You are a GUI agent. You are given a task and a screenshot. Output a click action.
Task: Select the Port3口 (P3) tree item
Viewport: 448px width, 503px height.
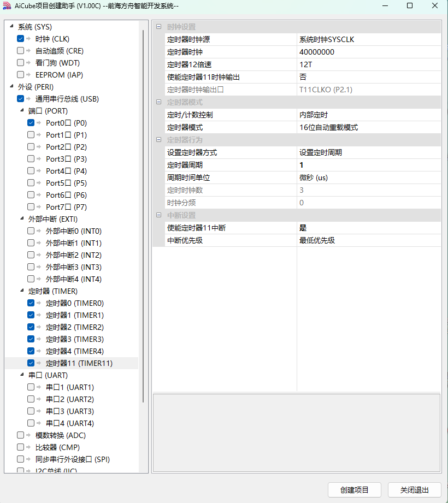(x=66, y=159)
